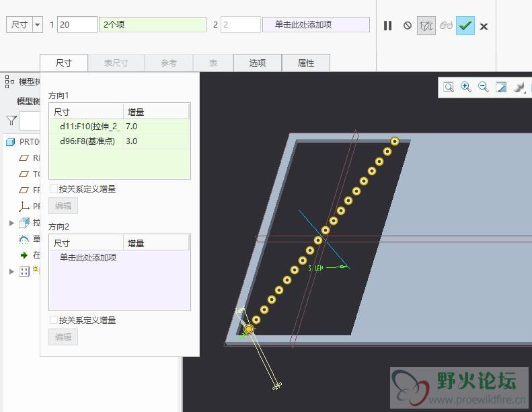Open the 参考 references tab

(x=169, y=63)
